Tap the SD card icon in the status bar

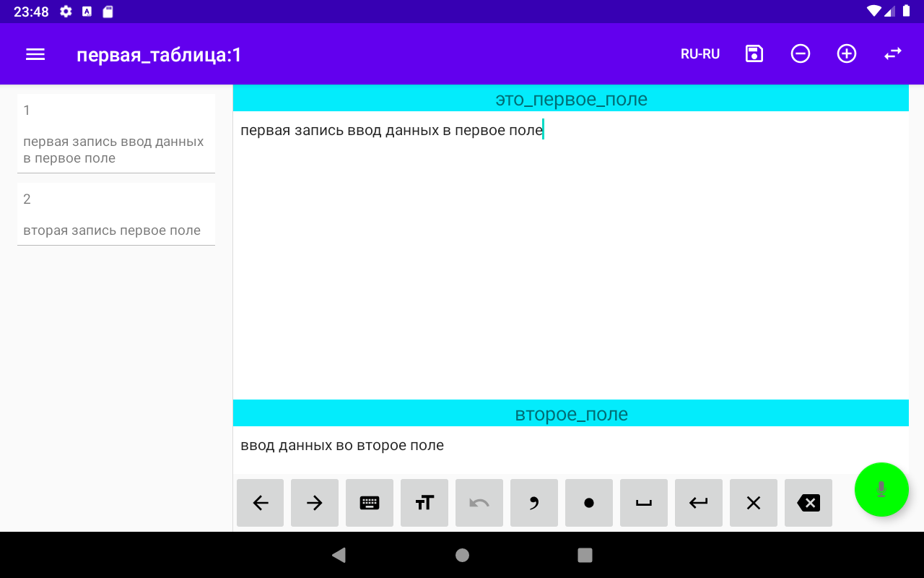coord(108,12)
